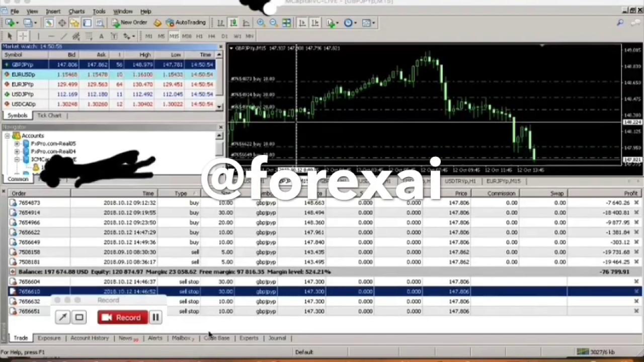The image size is (644, 362).
Task: Open the Charts menu
Action: pyautogui.click(x=76, y=11)
